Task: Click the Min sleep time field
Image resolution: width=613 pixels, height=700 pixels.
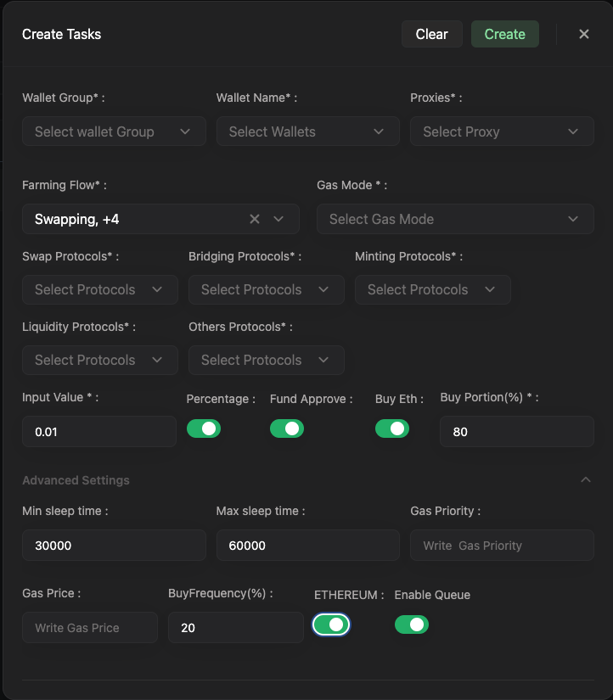Action: pyautogui.click(x=114, y=546)
